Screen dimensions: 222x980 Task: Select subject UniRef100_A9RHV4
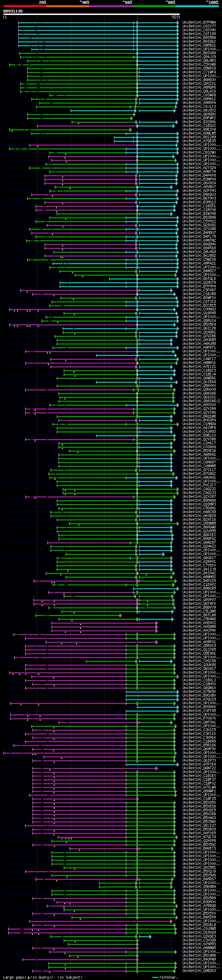pos(199,103)
